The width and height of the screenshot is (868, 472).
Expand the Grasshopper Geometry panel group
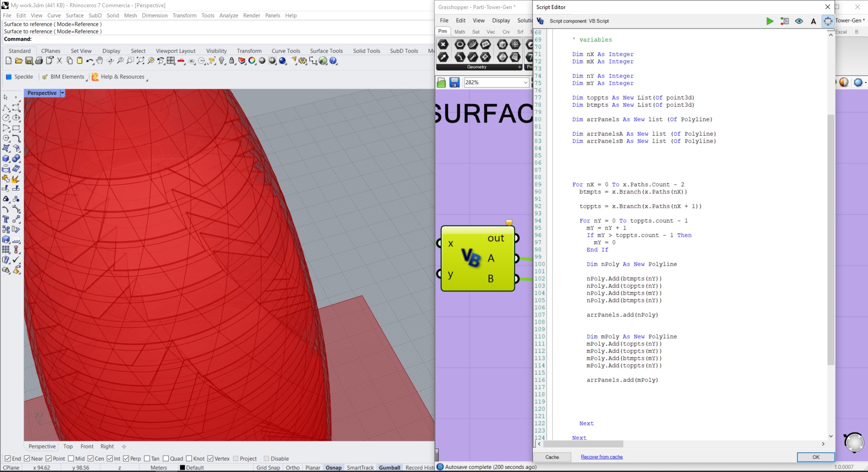coord(519,67)
